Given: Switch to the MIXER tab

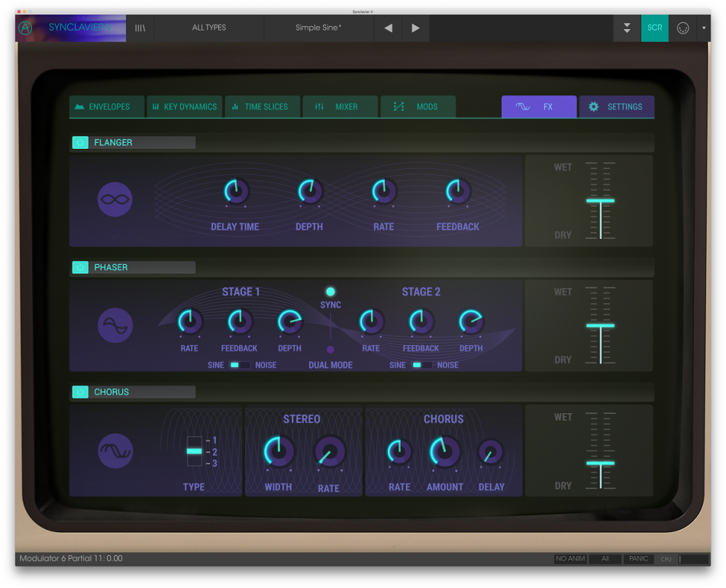Looking at the screenshot, I should pos(340,107).
